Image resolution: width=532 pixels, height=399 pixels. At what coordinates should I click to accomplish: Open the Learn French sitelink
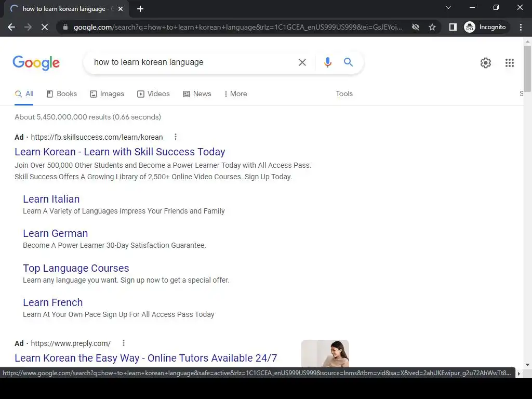tap(53, 302)
